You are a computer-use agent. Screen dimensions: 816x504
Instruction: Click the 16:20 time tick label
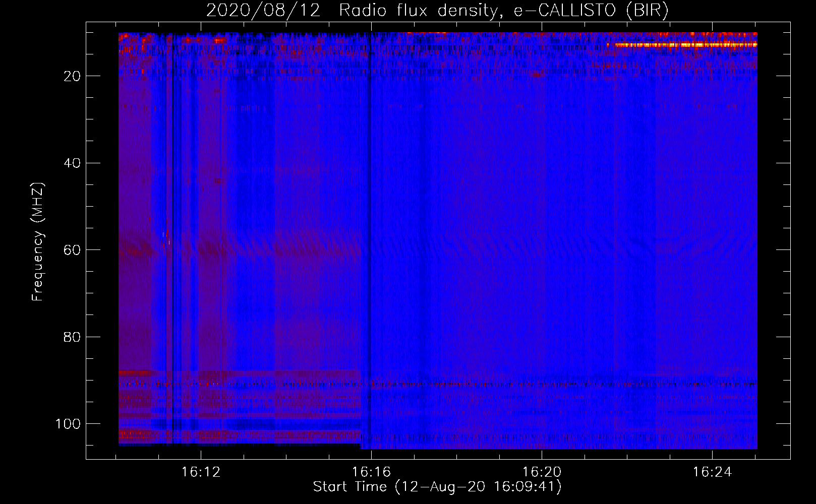click(x=542, y=472)
